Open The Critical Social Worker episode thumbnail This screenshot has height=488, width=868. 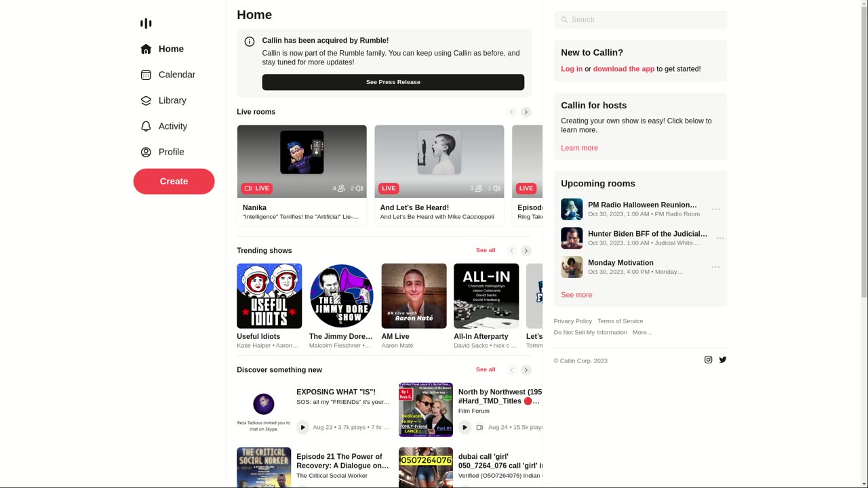[264, 467]
